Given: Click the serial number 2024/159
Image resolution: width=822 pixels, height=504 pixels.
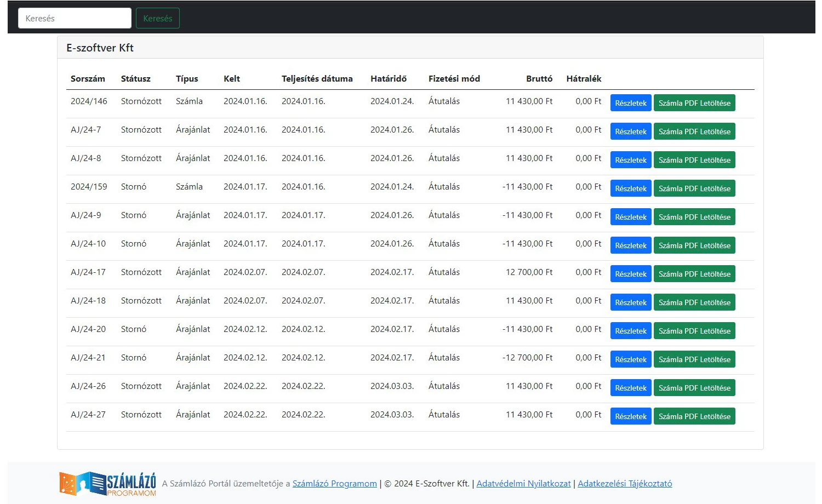Looking at the screenshot, I should 89,187.
